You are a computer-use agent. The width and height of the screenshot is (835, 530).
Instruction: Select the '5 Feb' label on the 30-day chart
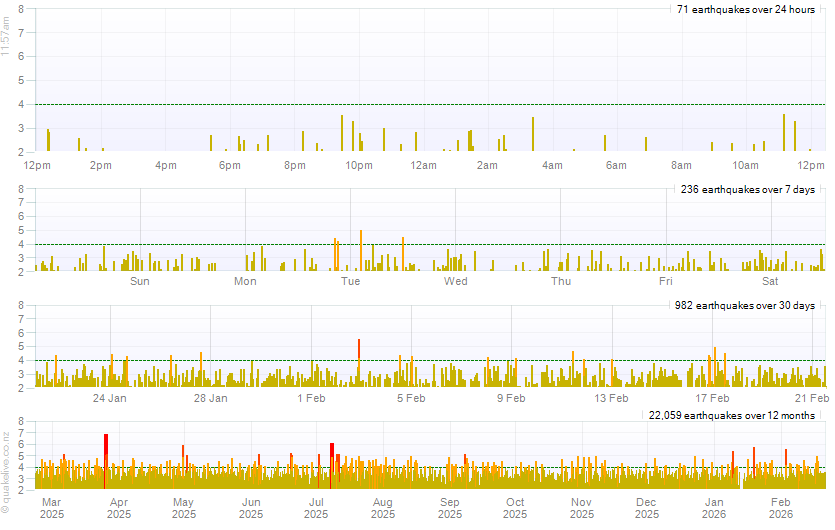tap(411, 398)
